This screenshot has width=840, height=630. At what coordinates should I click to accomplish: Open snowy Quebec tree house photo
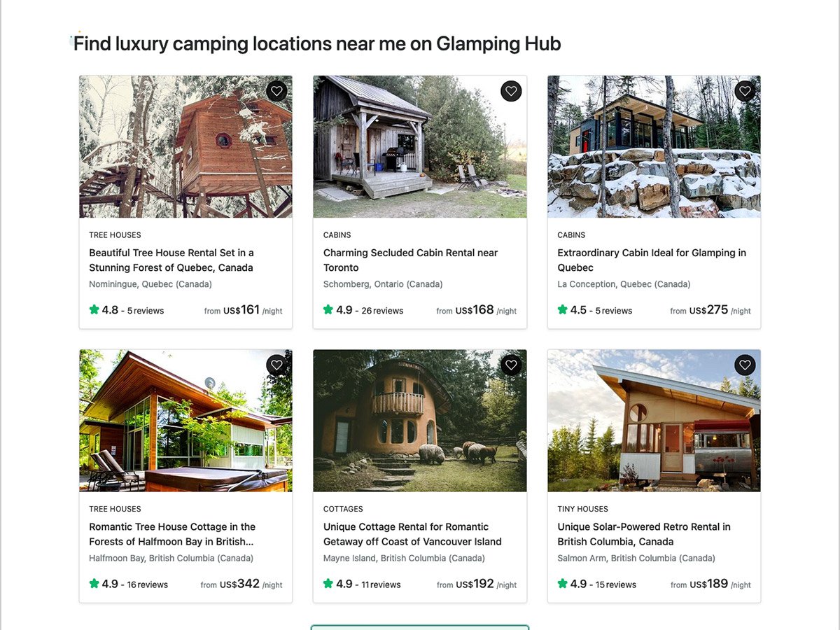185,146
